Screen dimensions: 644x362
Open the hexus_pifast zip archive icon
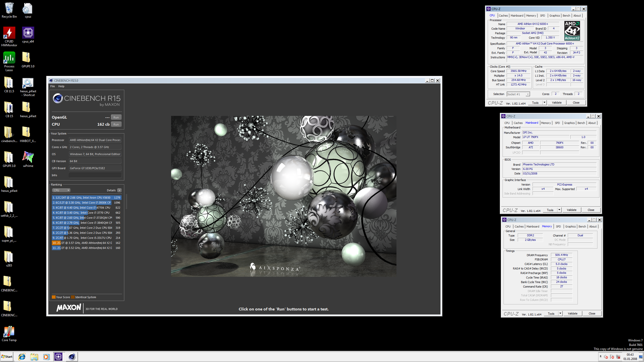(x=28, y=110)
